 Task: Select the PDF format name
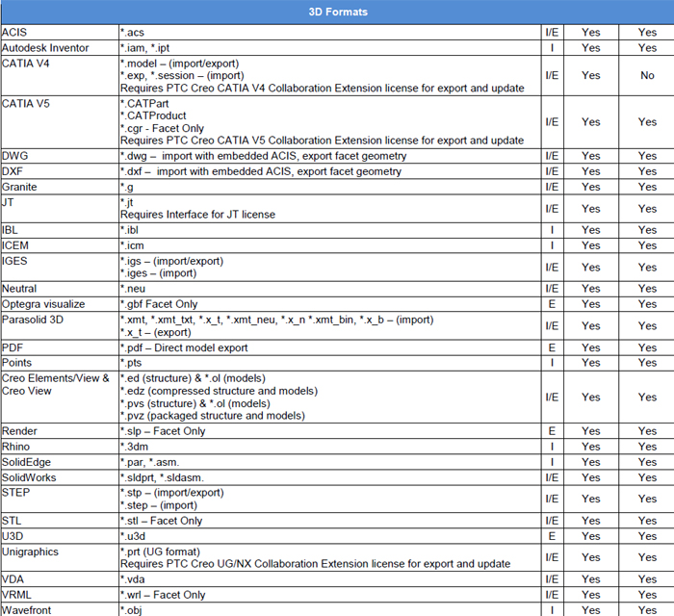(12, 347)
